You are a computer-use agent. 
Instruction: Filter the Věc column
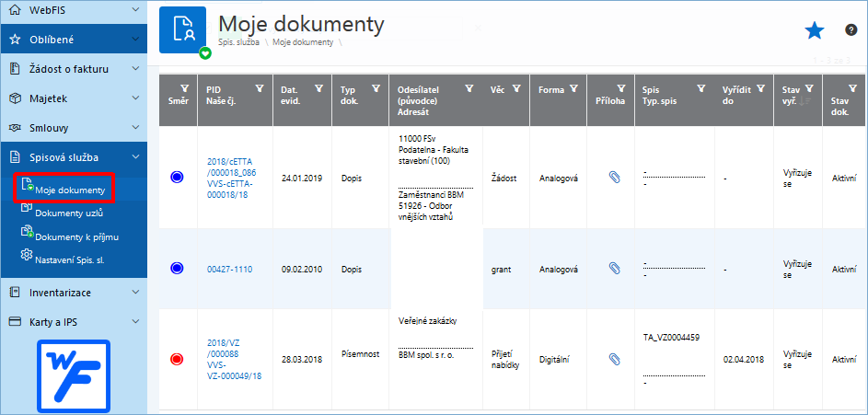coord(516,88)
